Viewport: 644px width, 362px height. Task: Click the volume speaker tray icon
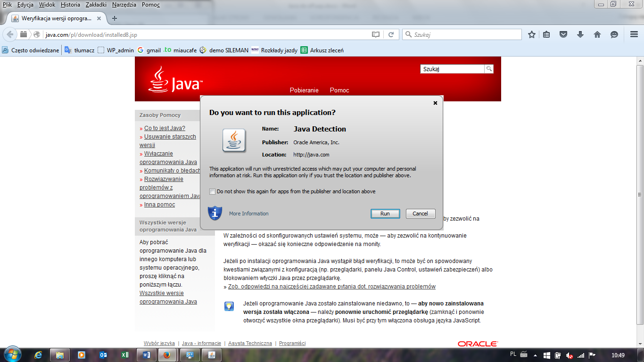click(569, 355)
